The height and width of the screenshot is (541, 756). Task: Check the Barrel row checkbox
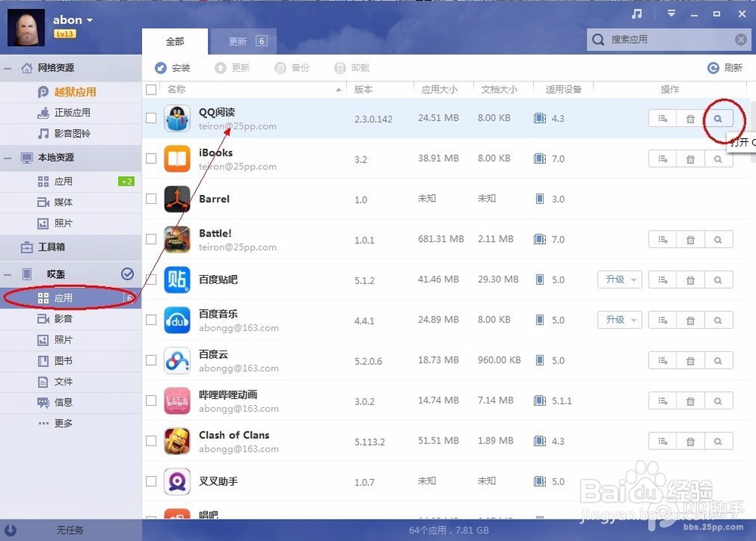point(151,199)
